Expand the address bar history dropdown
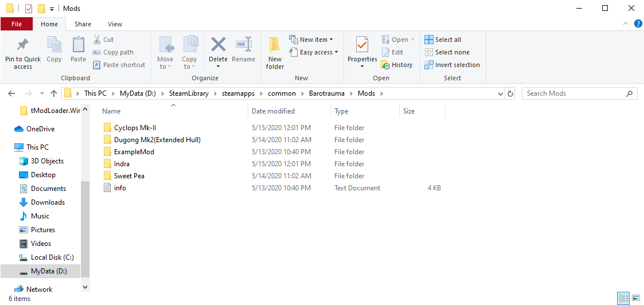 500,93
